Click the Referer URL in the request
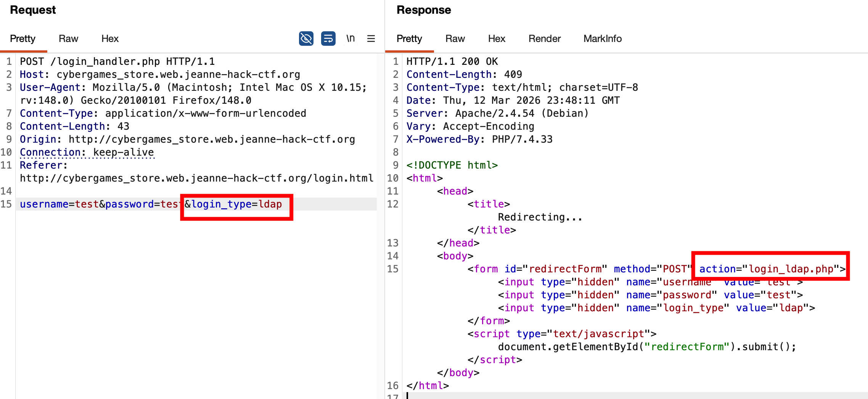 [x=197, y=178]
